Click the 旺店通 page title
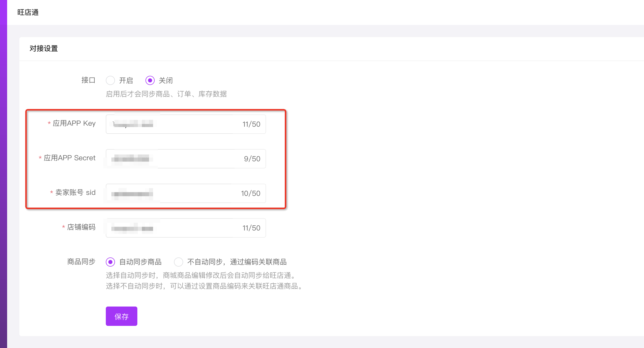 28,12
